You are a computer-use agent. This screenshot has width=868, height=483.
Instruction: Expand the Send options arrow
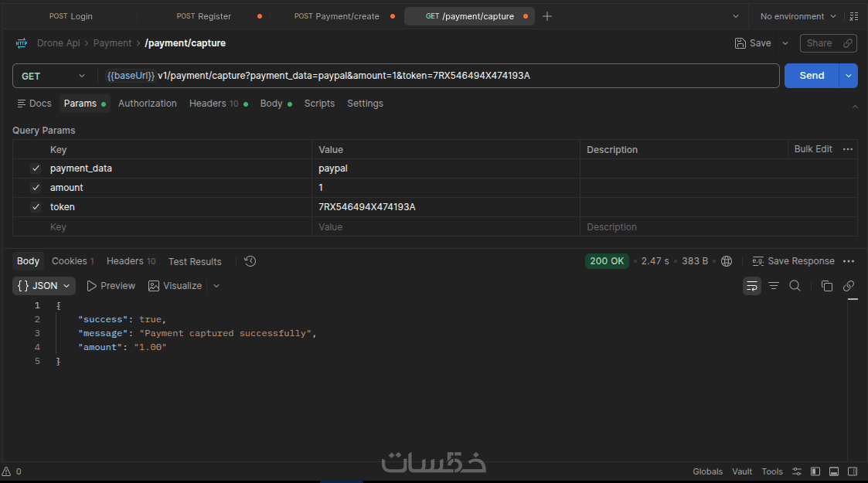pyautogui.click(x=848, y=76)
